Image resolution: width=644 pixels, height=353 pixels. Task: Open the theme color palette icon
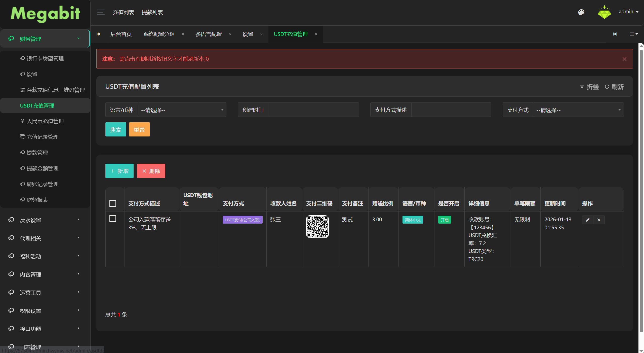[x=581, y=12]
